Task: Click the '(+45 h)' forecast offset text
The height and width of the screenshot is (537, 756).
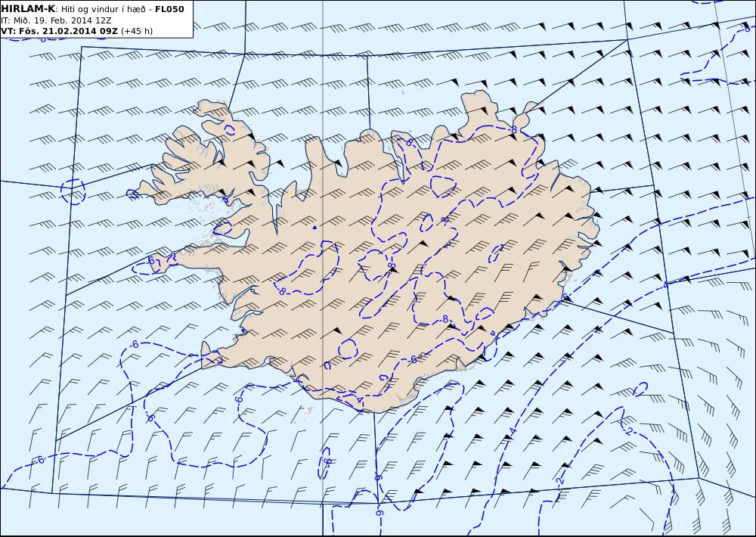Action: (136, 31)
